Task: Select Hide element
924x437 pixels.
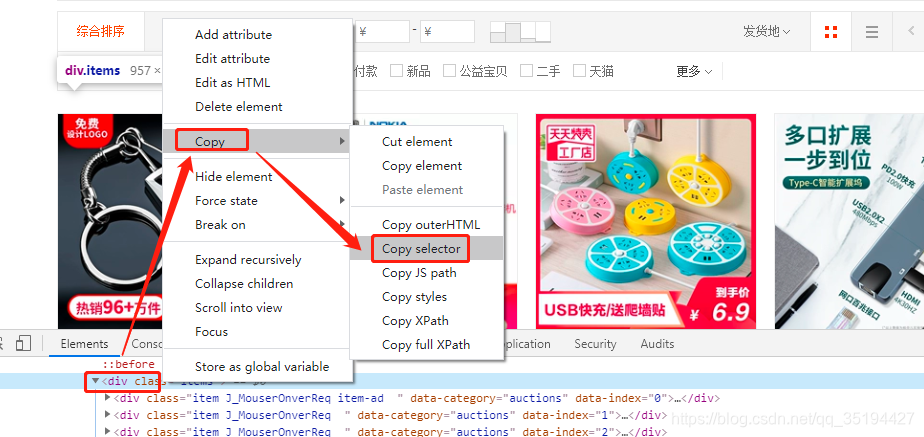Action: pos(258,177)
